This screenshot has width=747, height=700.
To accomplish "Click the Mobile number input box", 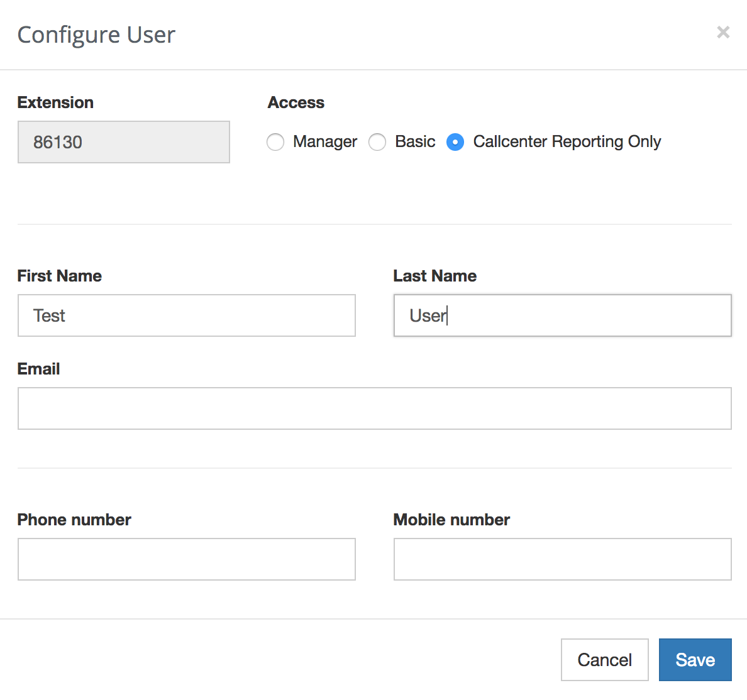I will click(562, 559).
